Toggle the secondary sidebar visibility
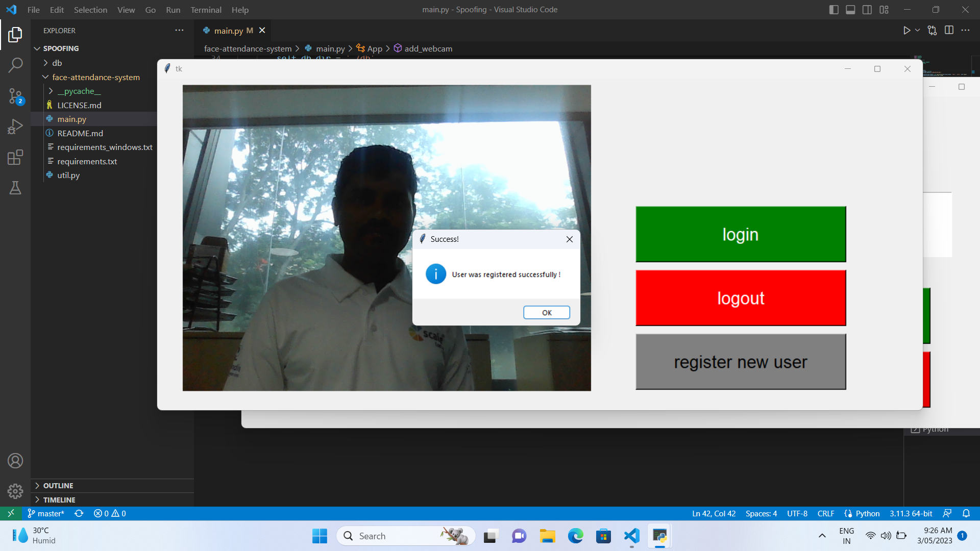Viewport: 980px width, 551px height. [x=867, y=9]
